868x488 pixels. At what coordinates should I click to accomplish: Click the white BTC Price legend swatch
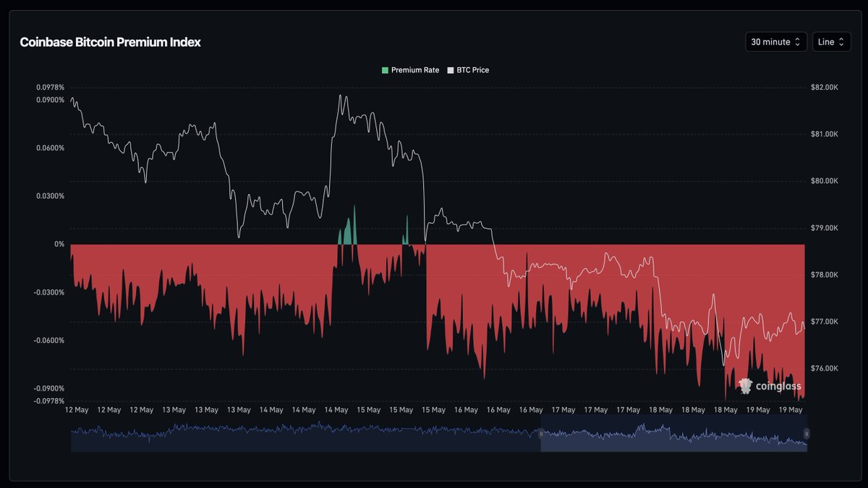click(x=450, y=70)
